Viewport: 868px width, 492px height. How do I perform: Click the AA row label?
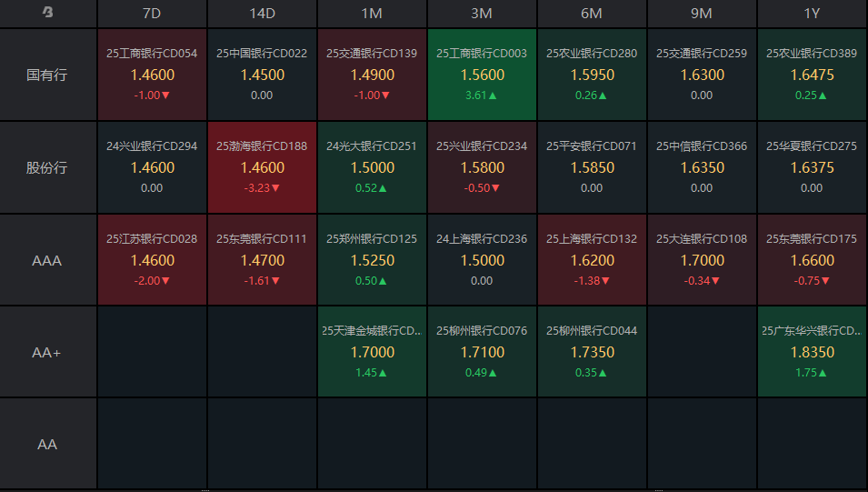(46, 445)
